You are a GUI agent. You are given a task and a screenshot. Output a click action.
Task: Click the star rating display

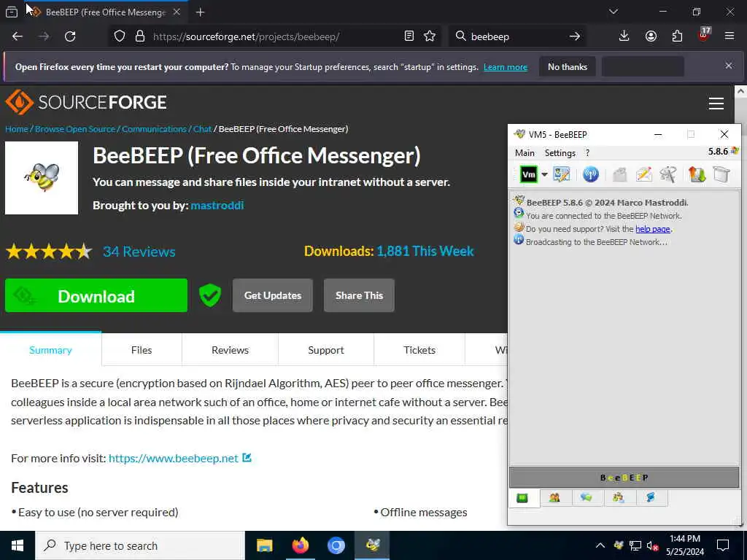[x=49, y=251]
